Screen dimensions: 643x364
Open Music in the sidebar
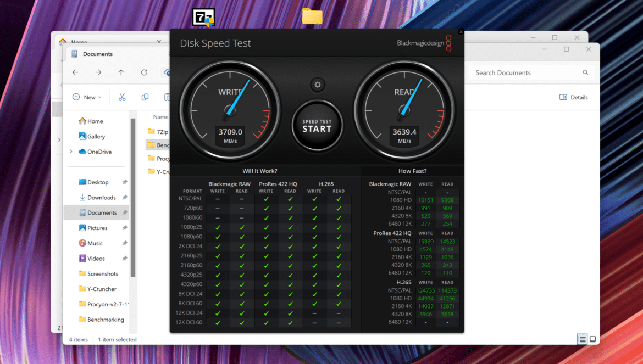pos(91,243)
